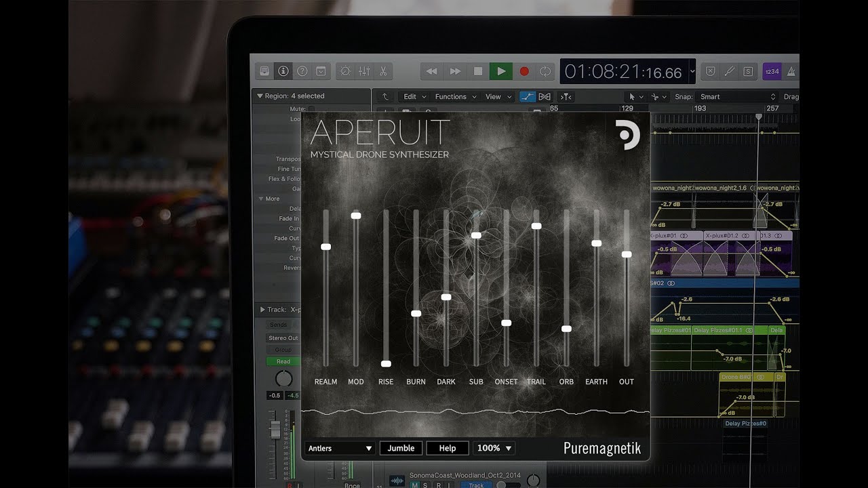Collapse the More section in Region inspector

[260, 199]
